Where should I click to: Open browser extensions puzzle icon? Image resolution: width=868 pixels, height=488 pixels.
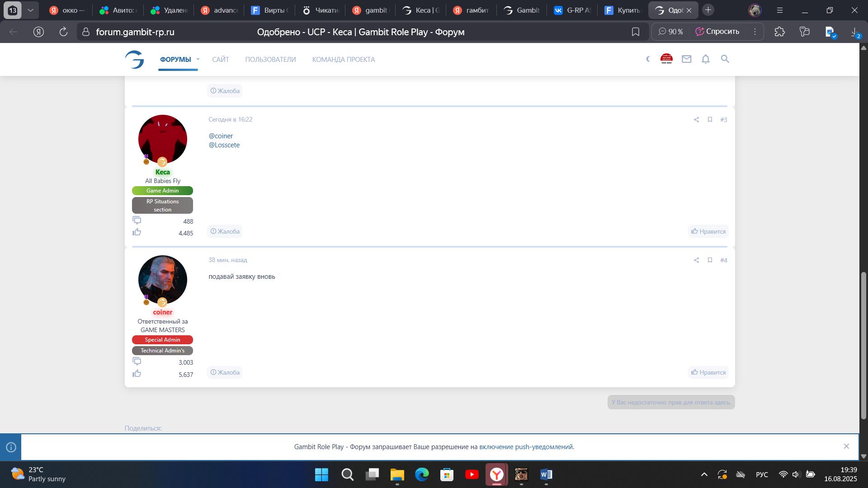tap(779, 32)
